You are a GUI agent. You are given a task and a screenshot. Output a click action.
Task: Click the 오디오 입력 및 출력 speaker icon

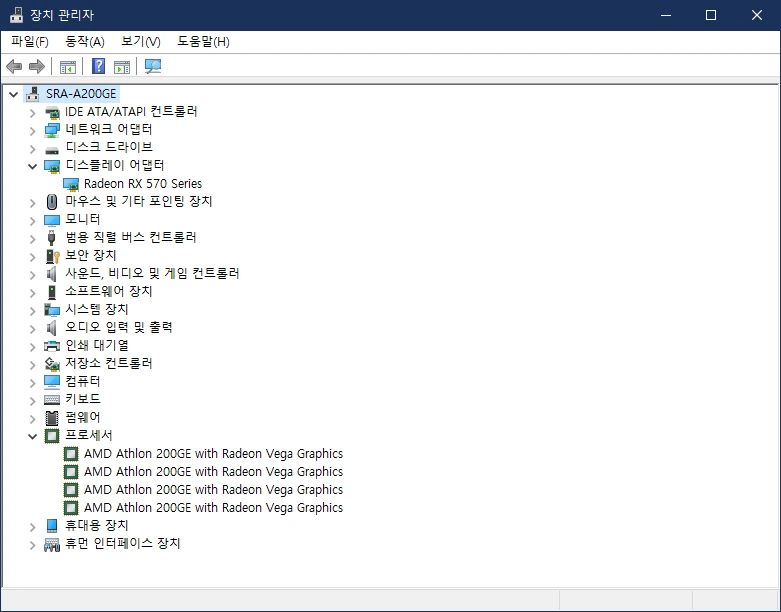pyautogui.click(x=52, y=328)
